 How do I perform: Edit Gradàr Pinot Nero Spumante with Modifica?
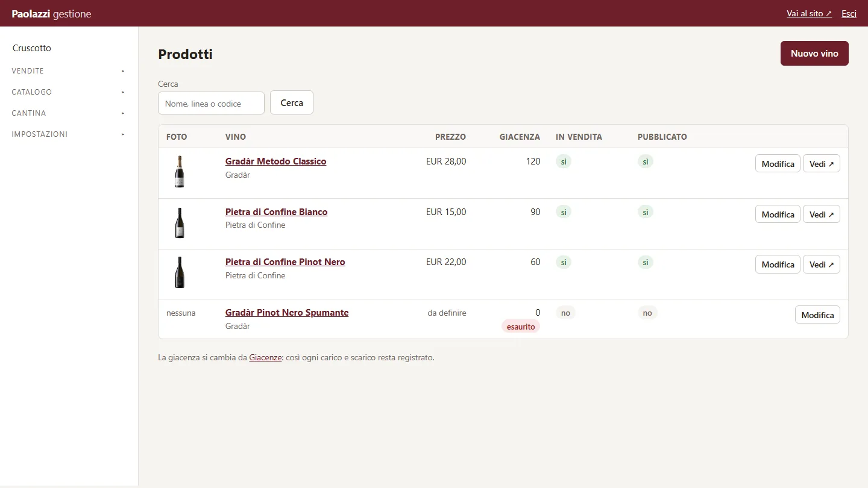tap(817, 315)
